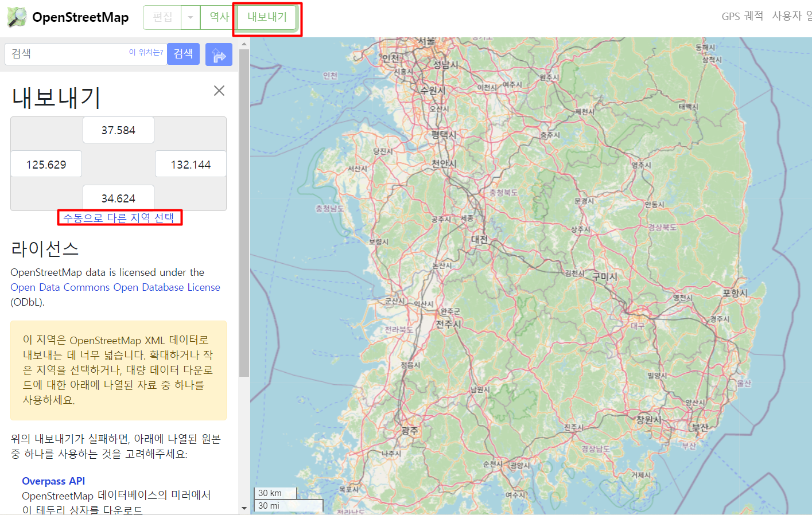
Task: Open the directions arrow button
Action: click(x=219, y=54)
